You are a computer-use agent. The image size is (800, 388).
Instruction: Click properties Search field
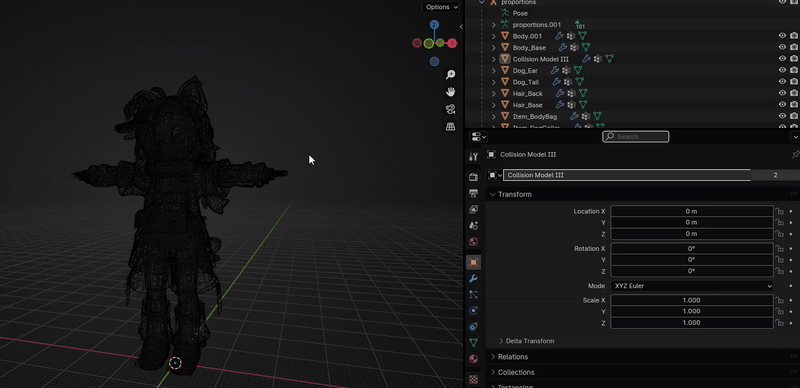pyautogui.click(x=636, y=136)
